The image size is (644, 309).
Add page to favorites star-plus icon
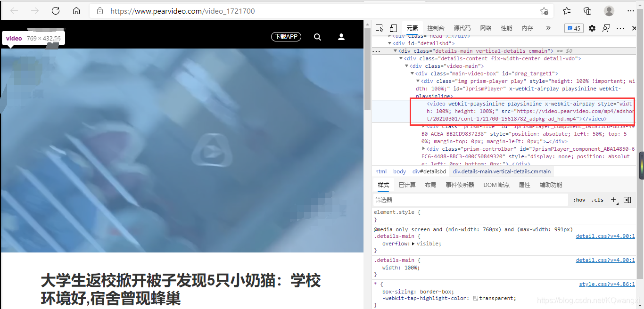[x=544, y=11]
